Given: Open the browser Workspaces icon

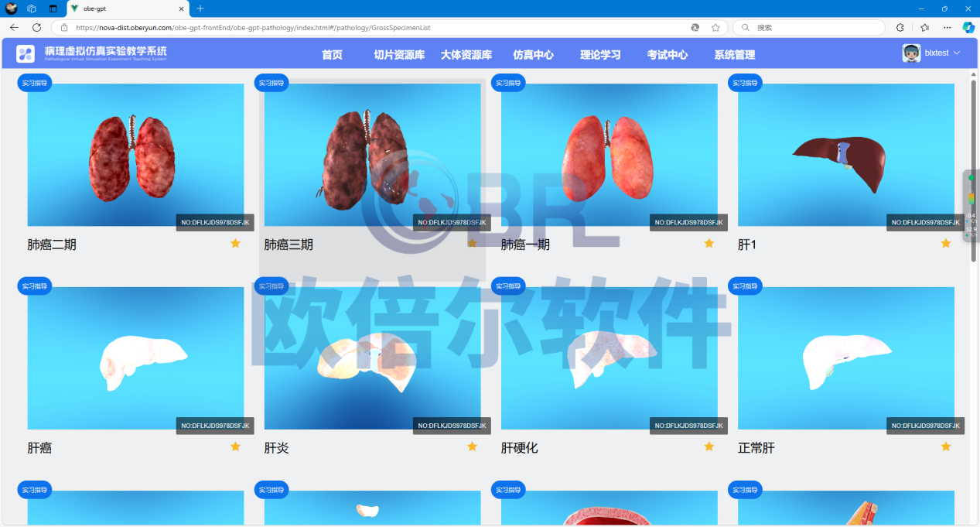Looking at the screenshot, I should click(x=32, y=9).
